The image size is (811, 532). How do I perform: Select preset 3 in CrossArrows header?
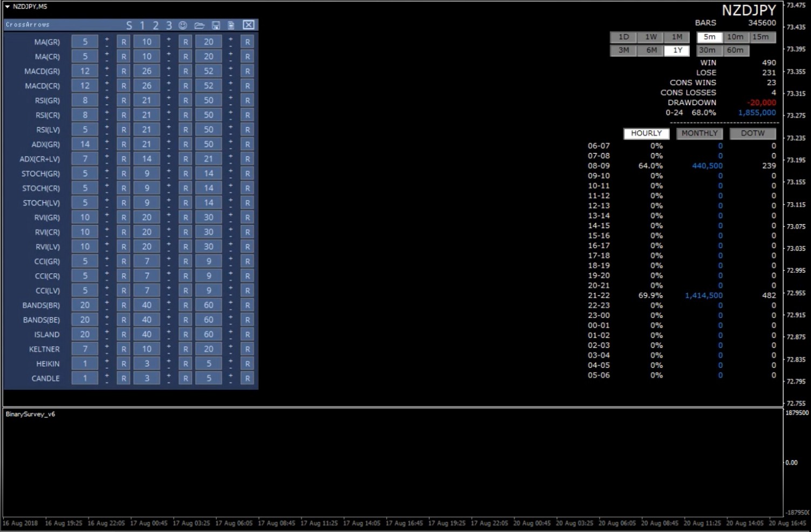(x=169, y=25)
